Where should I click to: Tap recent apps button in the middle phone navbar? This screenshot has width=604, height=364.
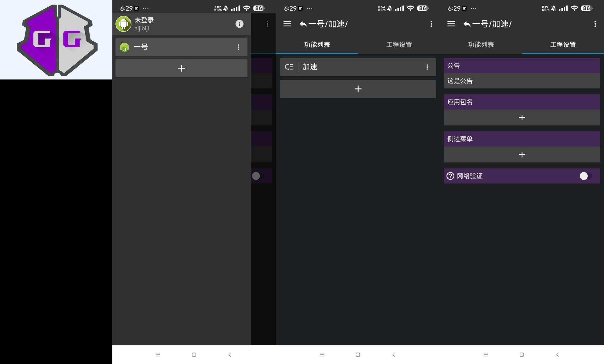[322, 355]
